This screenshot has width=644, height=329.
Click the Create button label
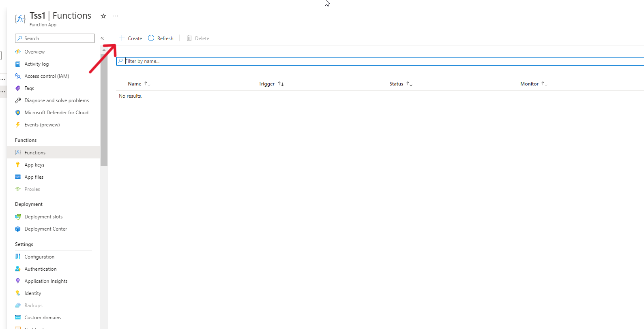(x=135, y=38)
